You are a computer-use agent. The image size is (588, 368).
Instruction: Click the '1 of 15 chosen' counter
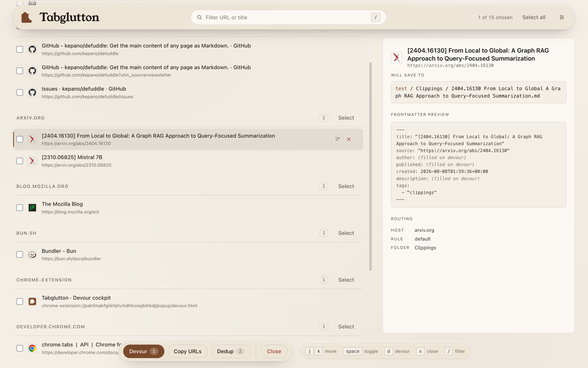coord(495,18)
